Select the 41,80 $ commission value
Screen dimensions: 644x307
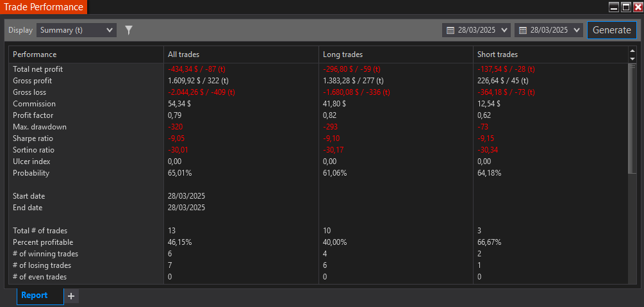point(334,104)
